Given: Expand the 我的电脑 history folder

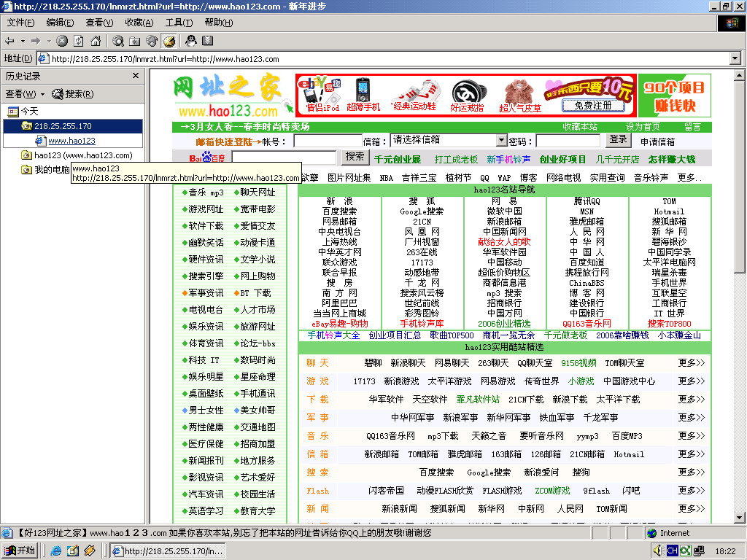Looking at the screenshot, I should (45, 169).
